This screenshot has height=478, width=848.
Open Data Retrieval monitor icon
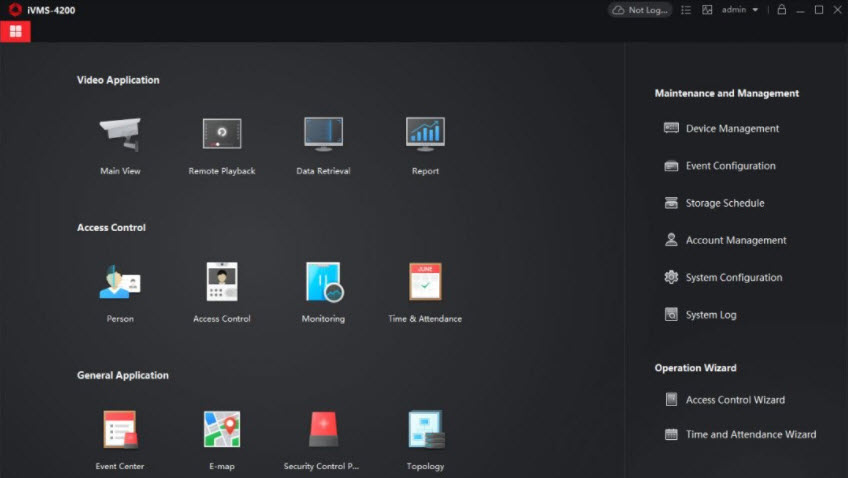click(x=323, y=134)
